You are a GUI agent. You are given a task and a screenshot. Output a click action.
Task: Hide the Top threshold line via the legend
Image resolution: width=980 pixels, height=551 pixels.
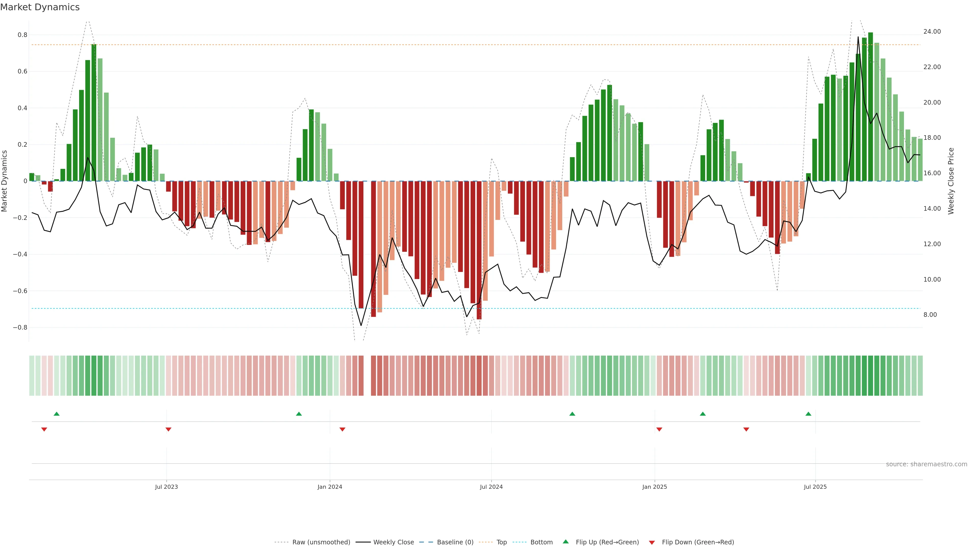point(501,542)
